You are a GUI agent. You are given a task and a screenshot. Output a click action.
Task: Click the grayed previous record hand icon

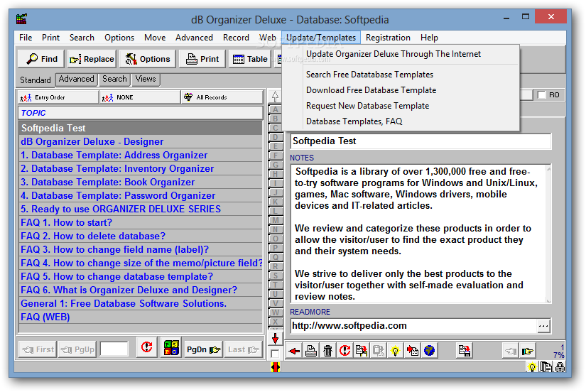pyautogui.click(x=511, y=351)
